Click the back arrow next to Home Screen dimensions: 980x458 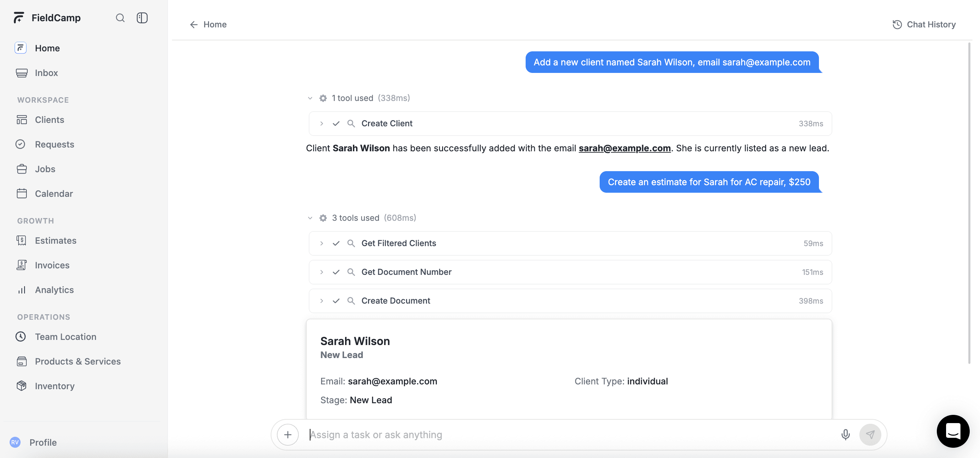coord(194,25)
